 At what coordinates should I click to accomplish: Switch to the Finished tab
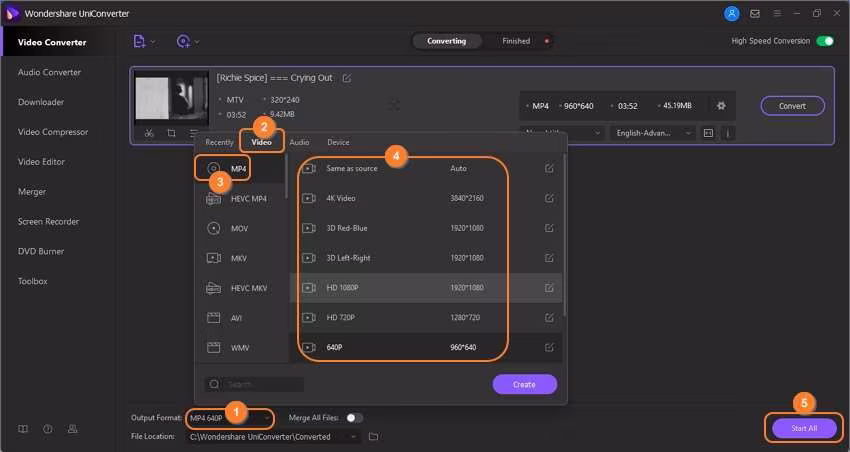pyautogui.click(x=516, y=41)
